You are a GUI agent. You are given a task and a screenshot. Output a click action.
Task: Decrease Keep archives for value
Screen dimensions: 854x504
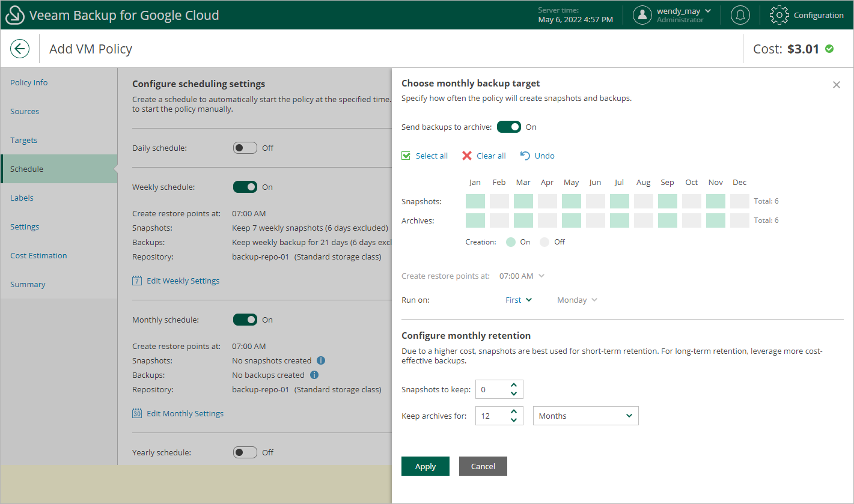pos(514,420)
